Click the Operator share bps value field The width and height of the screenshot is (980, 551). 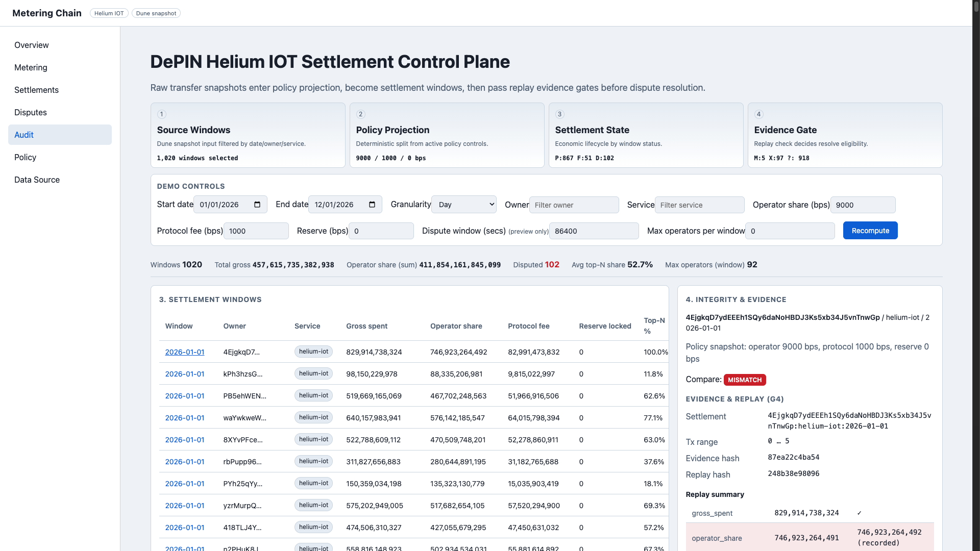coord(863,205)
